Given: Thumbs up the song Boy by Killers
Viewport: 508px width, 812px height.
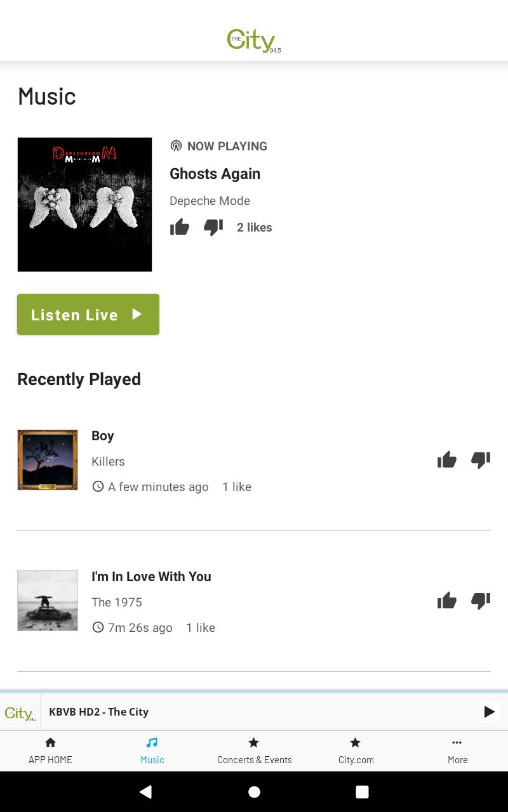Looking at the screenshot, I should 447,459.
